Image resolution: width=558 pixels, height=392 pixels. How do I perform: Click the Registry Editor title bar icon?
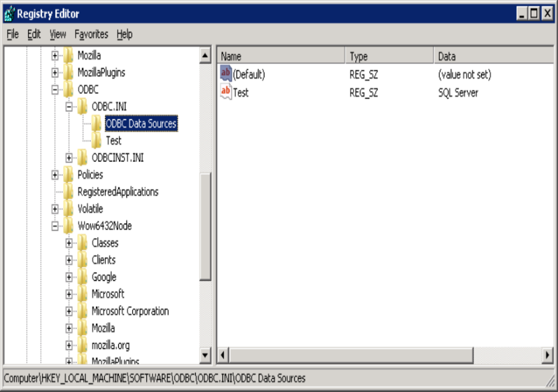[10, 14]
